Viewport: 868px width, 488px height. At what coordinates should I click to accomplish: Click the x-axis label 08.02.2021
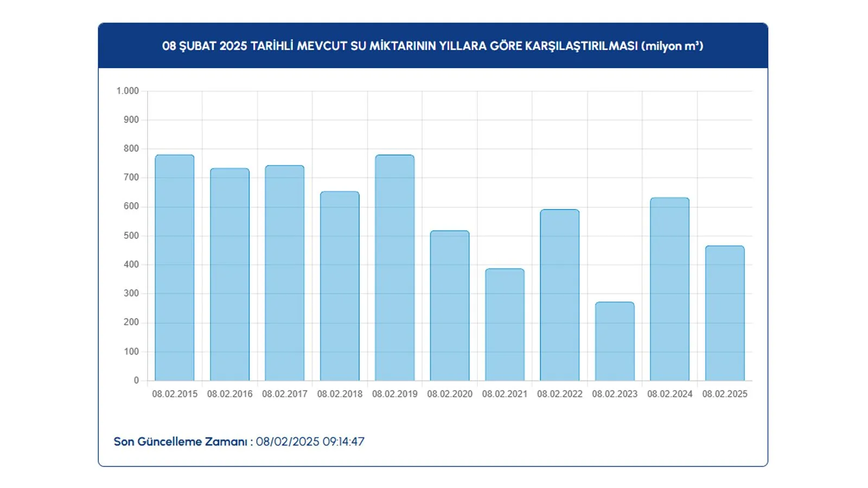pos(505,394)
